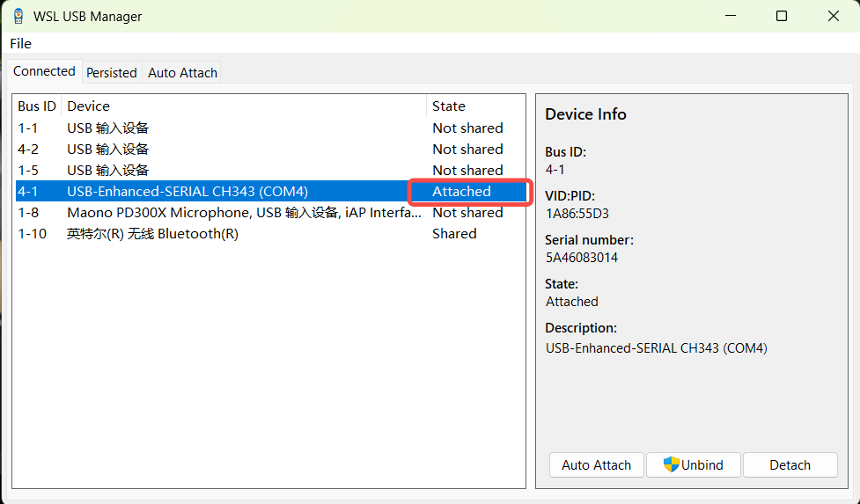860x504 pixels.
Task: Switch to the Connected tab
Action: point(44,71)
